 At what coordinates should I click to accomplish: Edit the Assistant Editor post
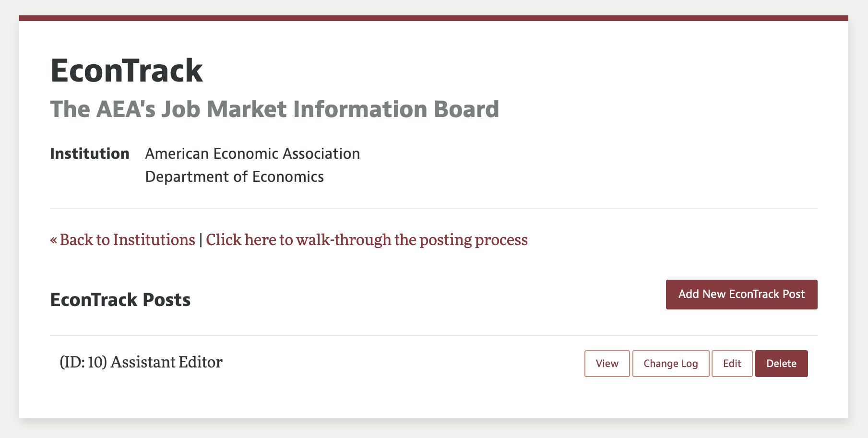tap(732, 364)
